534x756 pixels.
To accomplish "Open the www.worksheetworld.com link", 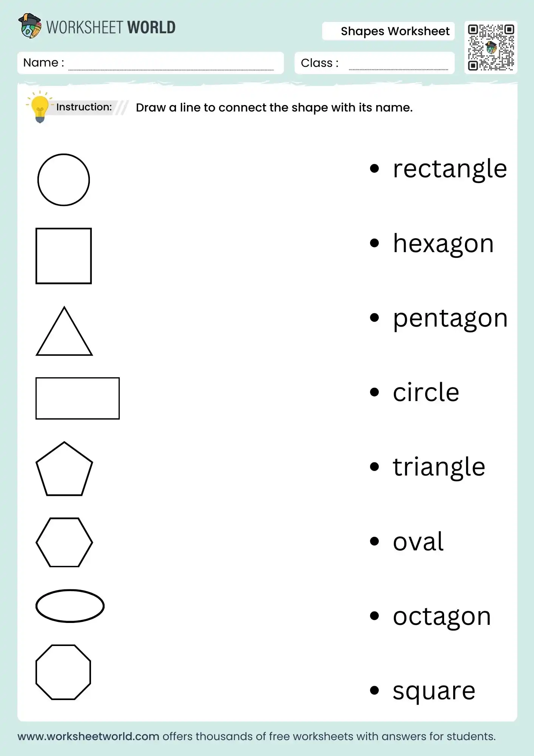I will (x=88, y=736).
